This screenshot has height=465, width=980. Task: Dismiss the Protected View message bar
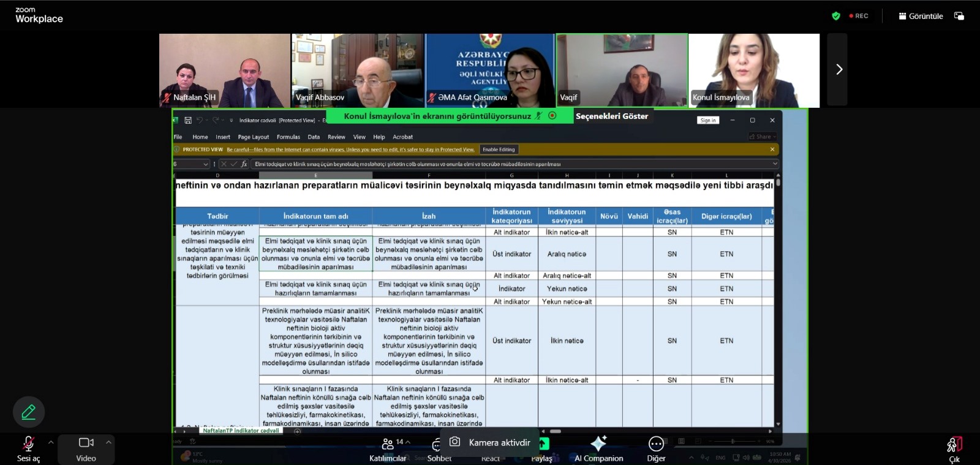pyautogui.click(x=772, y=149)
